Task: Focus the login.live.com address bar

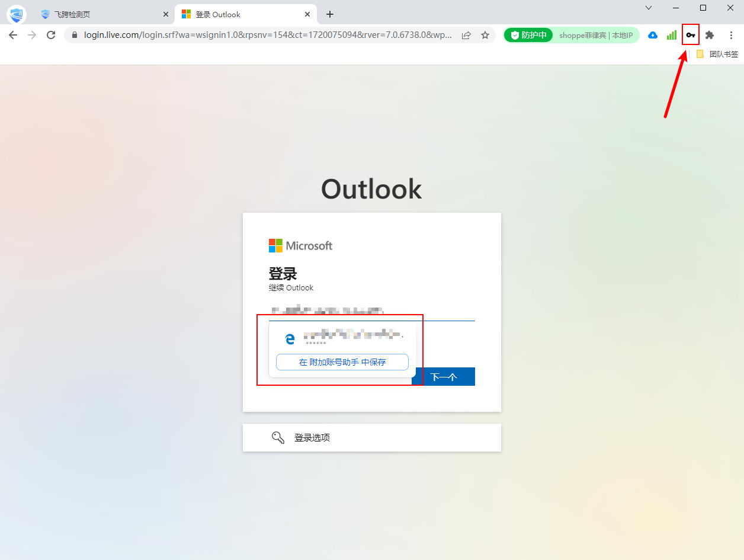Action: pos(268,35)
